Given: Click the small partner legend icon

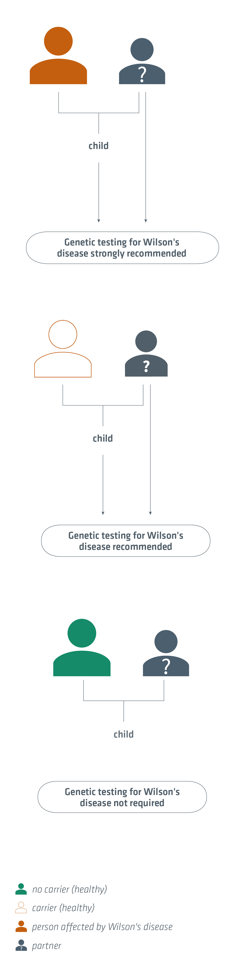Looking at the screenshot, I should point(21,945).
